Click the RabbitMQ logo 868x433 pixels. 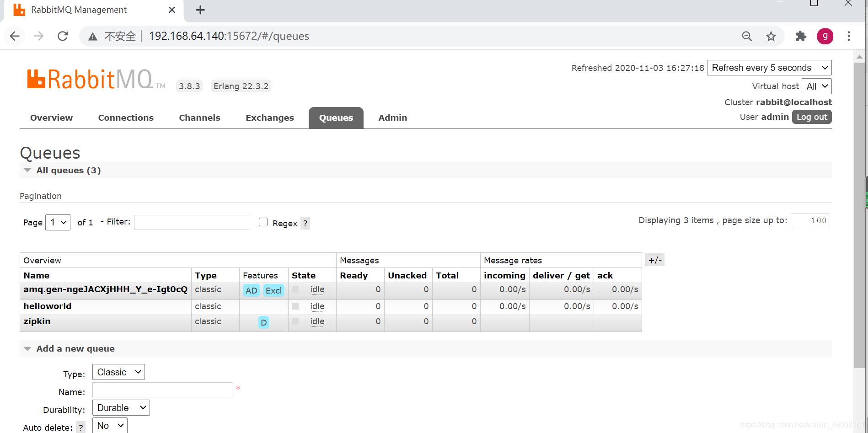click(x=96, y=79)
